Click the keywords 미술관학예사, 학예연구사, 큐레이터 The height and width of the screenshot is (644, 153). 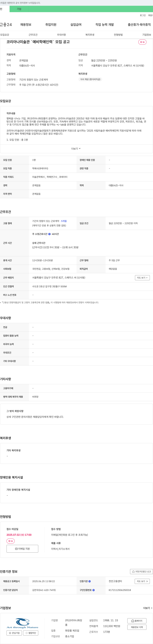(x=50, y=177)
